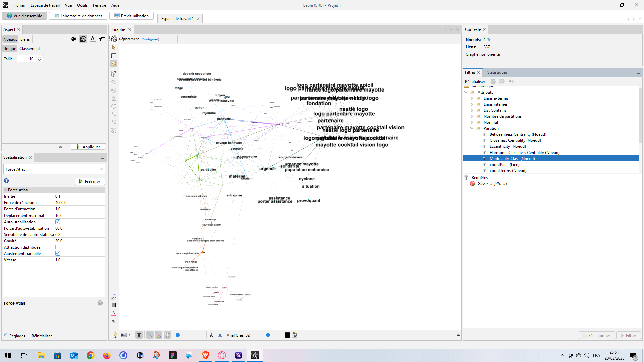
Task: Open Force Atlas info icon
Action: 6,181
